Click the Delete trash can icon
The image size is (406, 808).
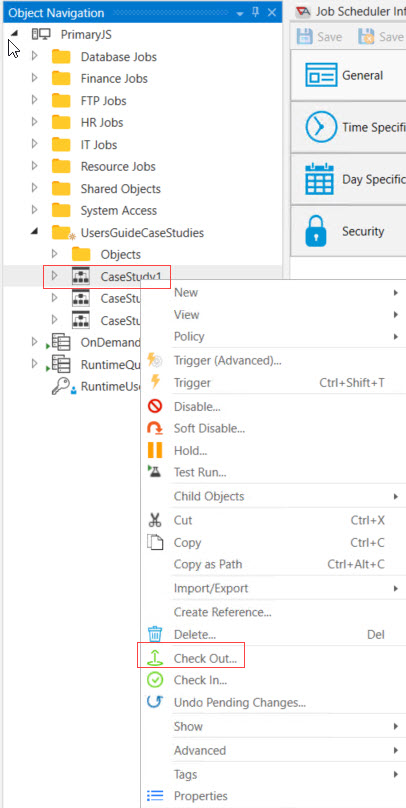pyautogui.click(x=155, y=634)
